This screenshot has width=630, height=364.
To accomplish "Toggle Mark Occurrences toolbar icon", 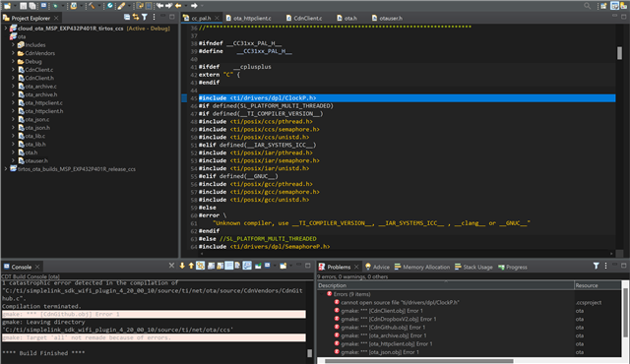I will point(140,6).
